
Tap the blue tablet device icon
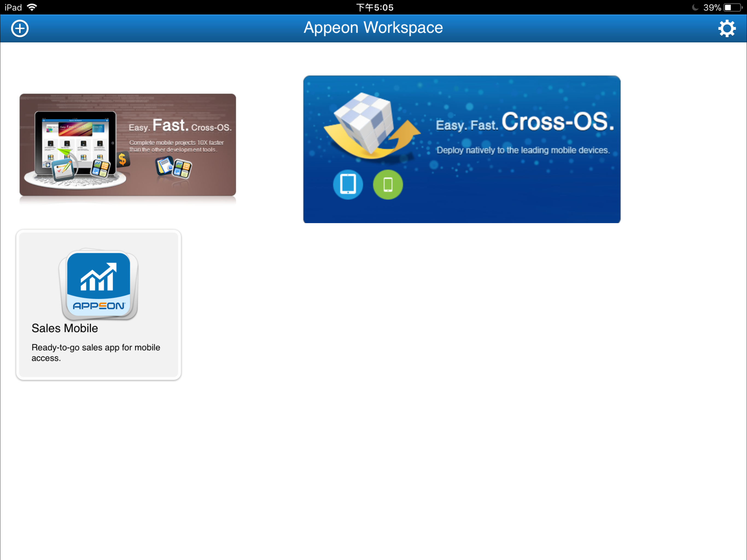click(x=348, y=184)
